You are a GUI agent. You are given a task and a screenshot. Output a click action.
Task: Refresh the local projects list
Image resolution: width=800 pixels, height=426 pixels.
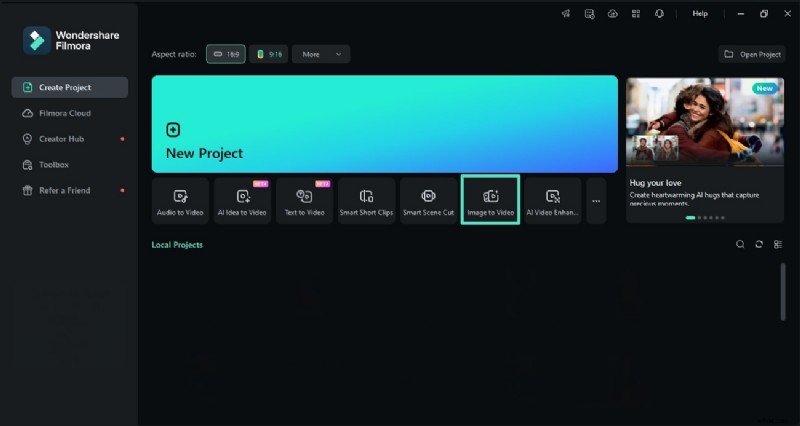759,244
